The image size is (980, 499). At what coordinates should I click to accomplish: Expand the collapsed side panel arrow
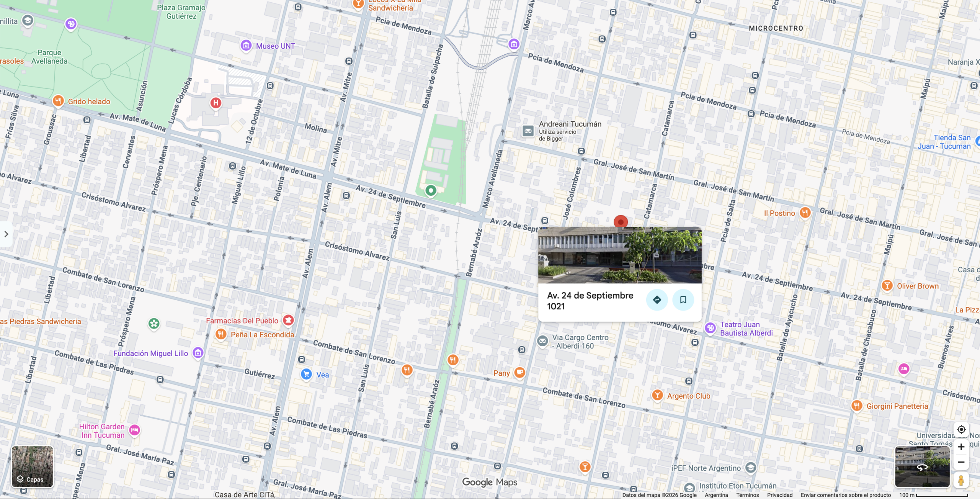coord(6,234)
